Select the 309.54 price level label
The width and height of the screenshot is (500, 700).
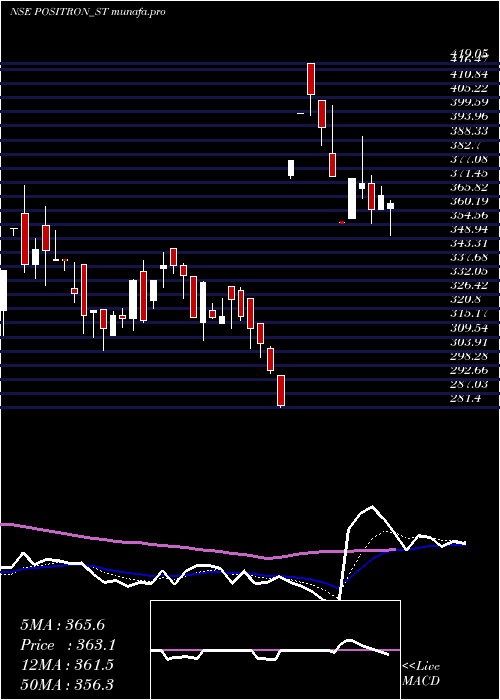click(x=469, y=328)
